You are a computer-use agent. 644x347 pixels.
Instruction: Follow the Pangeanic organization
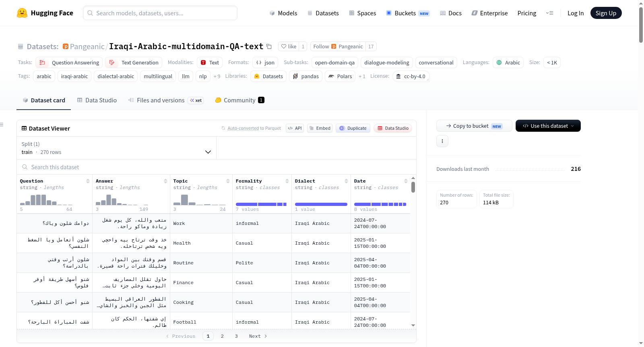[x=338, y=46]
